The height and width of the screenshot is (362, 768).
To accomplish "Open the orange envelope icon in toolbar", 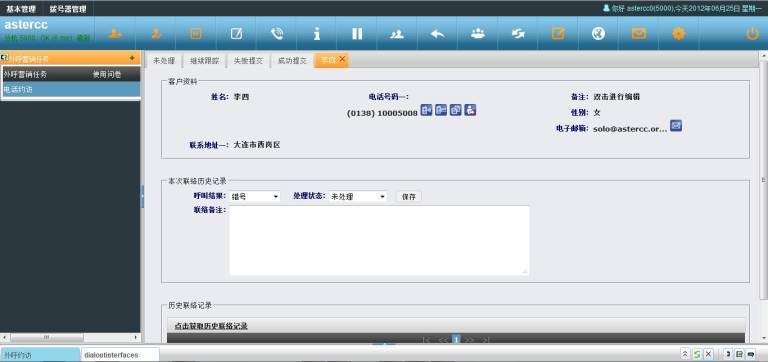I will coord(639,33).
